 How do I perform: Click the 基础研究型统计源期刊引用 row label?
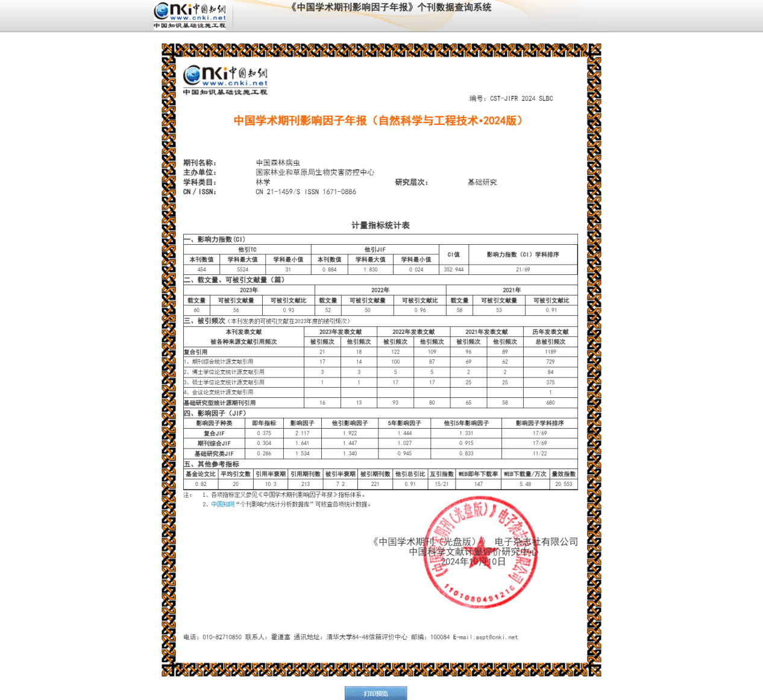tap(219, 403)
